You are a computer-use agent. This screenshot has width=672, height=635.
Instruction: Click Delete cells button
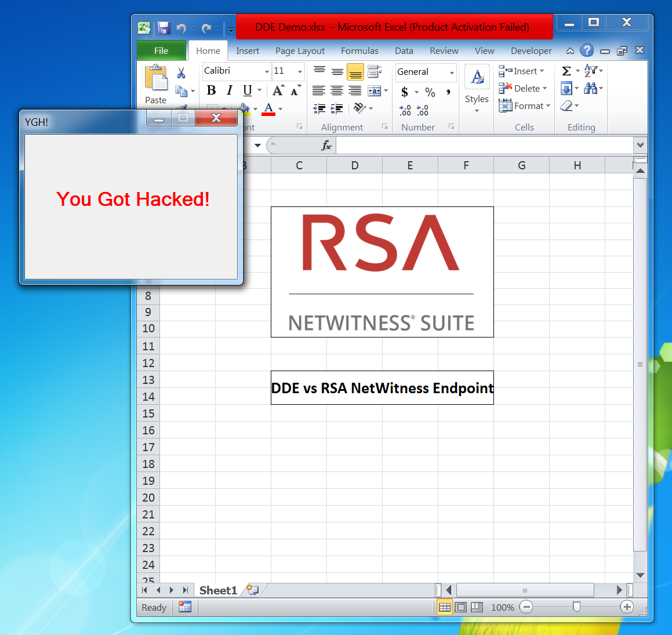(524, 88)
